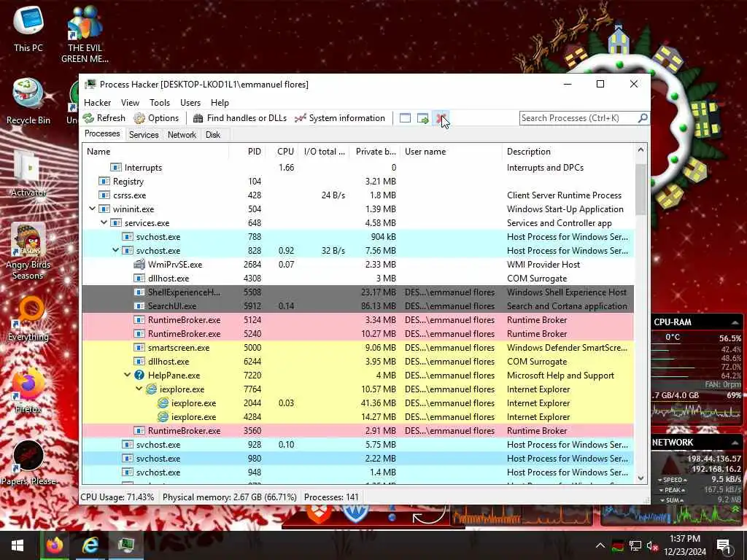
Task: Sort by User name column header
Action: point(451,152)
